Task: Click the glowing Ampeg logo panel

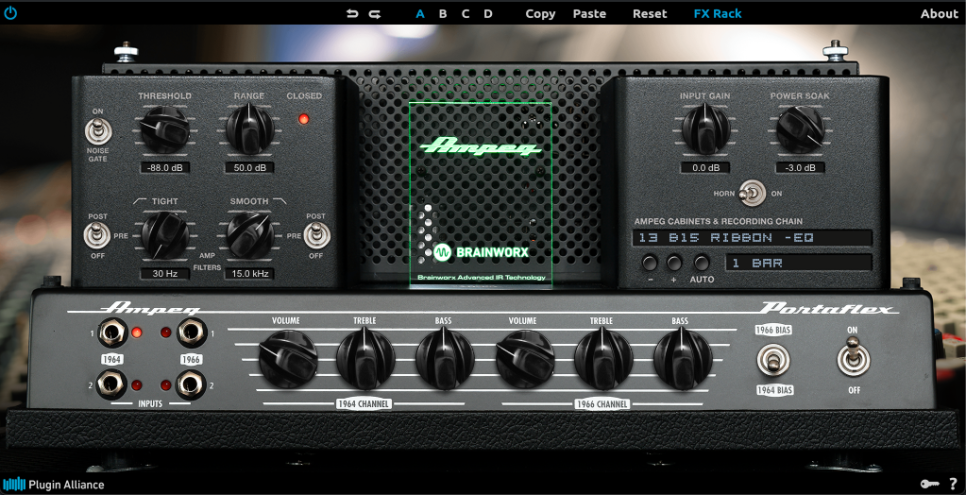Action: (481, 194)
